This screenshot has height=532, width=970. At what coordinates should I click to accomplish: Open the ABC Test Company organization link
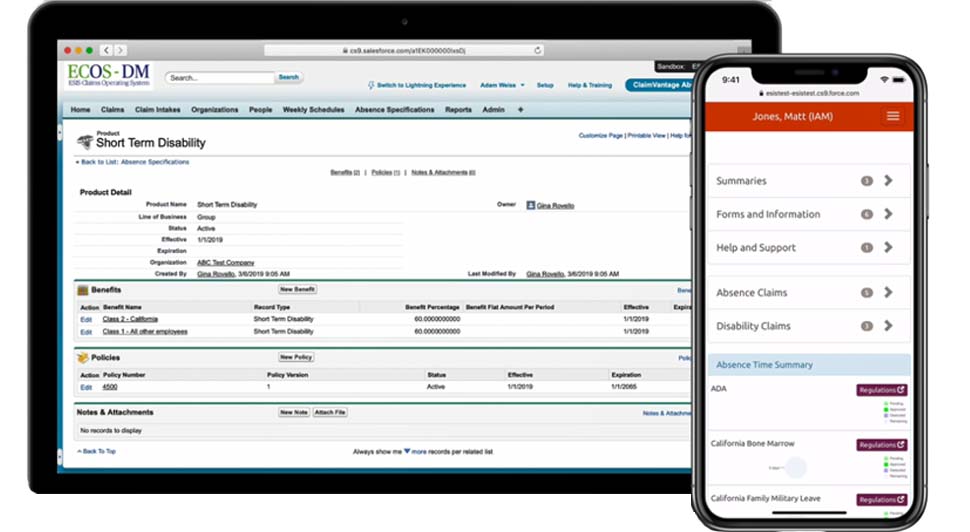[x=225, y=262]
